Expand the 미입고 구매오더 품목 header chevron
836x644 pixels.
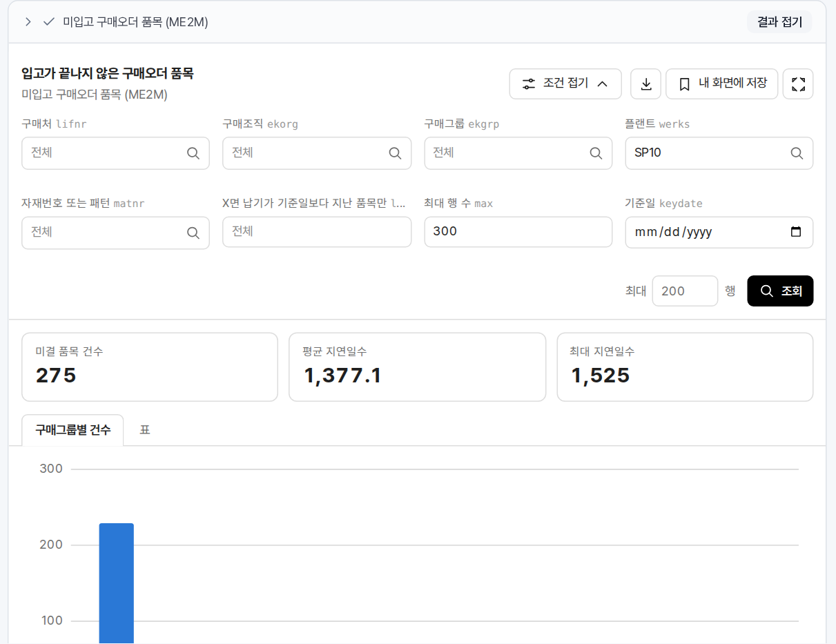(x=28, y=22)
